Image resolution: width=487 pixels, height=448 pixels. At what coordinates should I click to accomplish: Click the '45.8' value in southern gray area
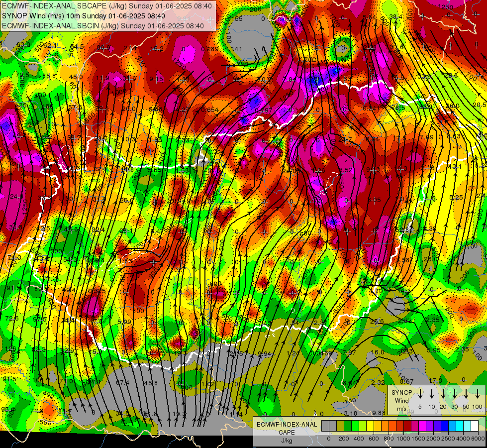151,383
